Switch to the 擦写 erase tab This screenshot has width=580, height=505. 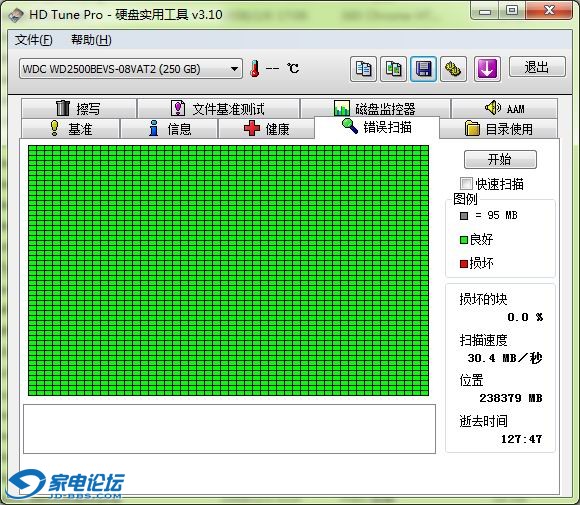coord(78,108)
